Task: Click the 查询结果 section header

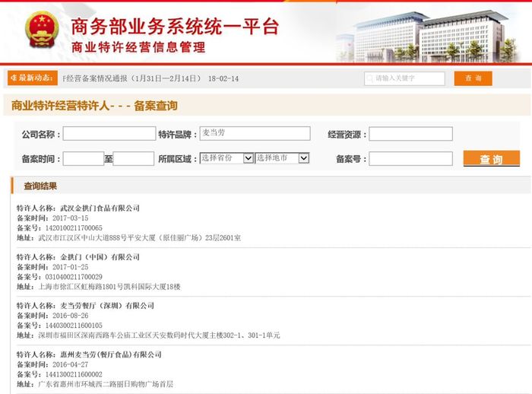Action: (40, 186)
